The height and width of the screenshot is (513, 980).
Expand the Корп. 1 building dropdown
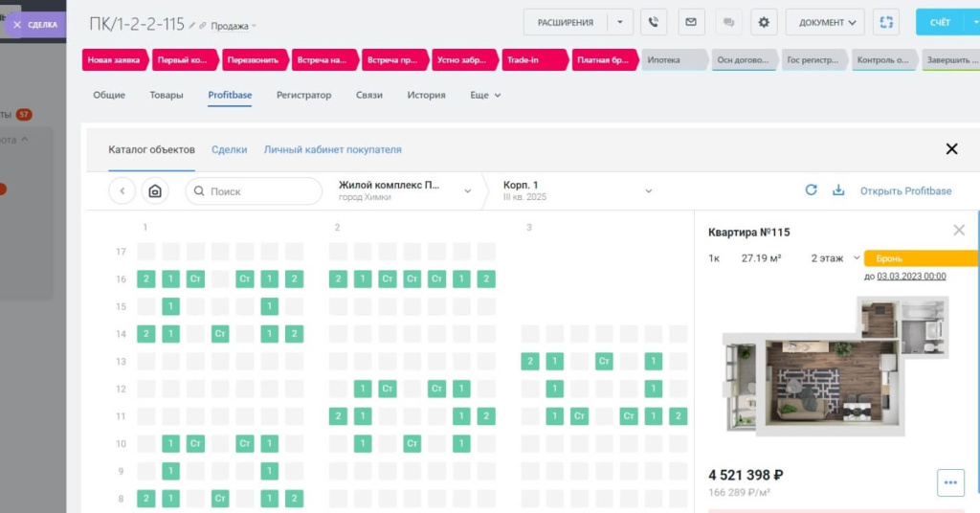(648, 191)
